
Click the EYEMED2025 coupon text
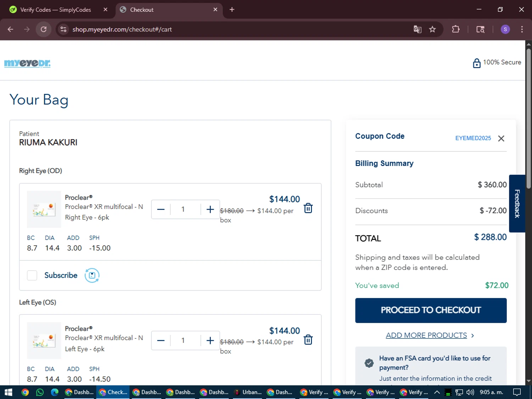473,138
